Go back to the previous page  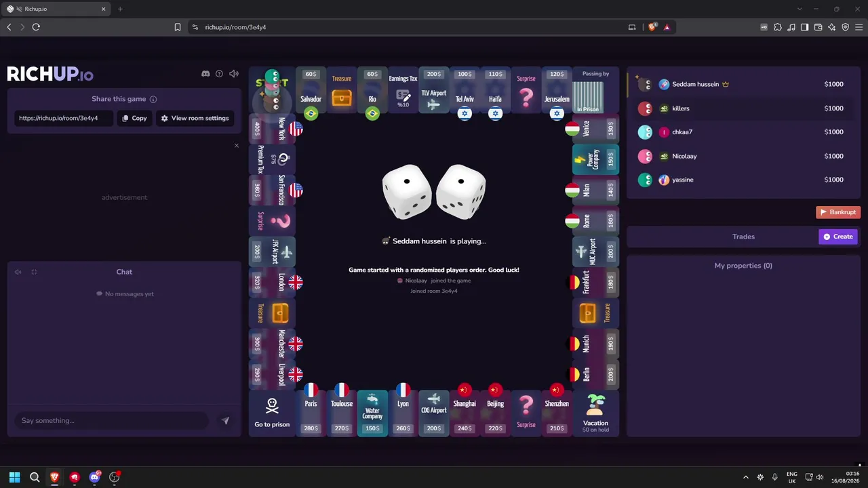point(9,27)
